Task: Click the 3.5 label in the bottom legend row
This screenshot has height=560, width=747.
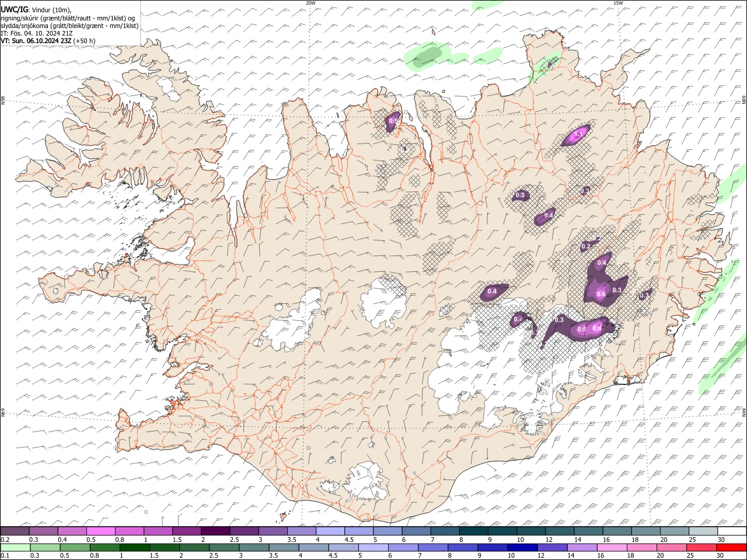Action: click(273, 555)
